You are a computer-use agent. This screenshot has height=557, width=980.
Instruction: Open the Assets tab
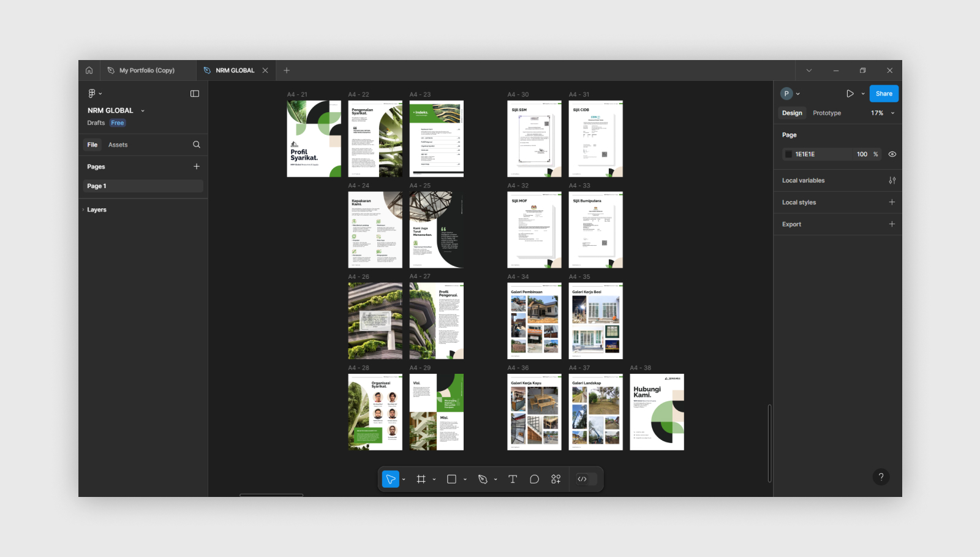(x=118, y=145)
